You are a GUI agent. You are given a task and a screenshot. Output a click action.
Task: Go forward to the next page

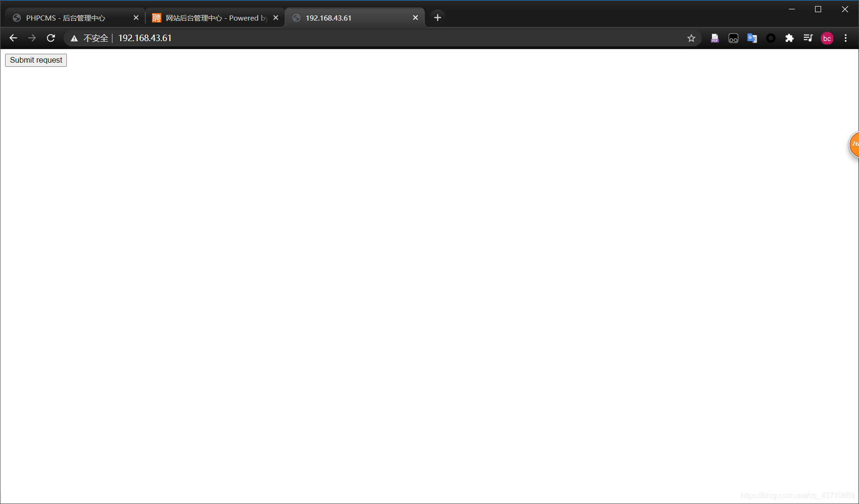click(32, 38)
